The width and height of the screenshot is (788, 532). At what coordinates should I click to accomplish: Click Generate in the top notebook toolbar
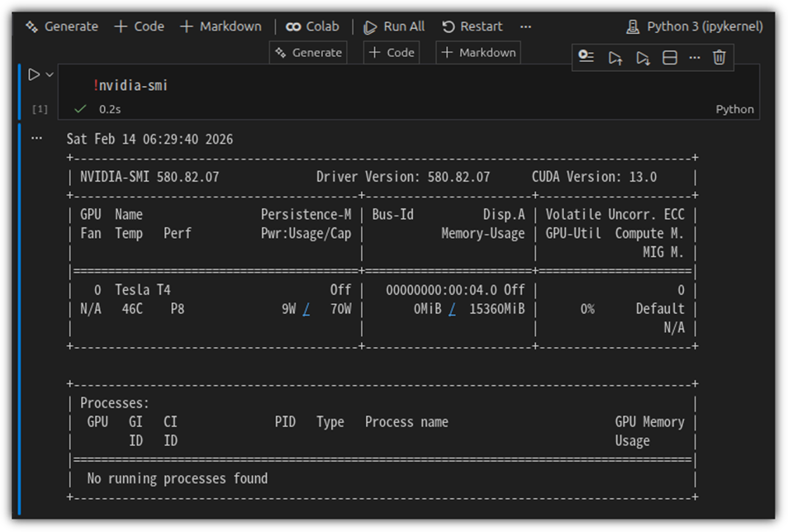pyautogui.click(x=62, y=26)
